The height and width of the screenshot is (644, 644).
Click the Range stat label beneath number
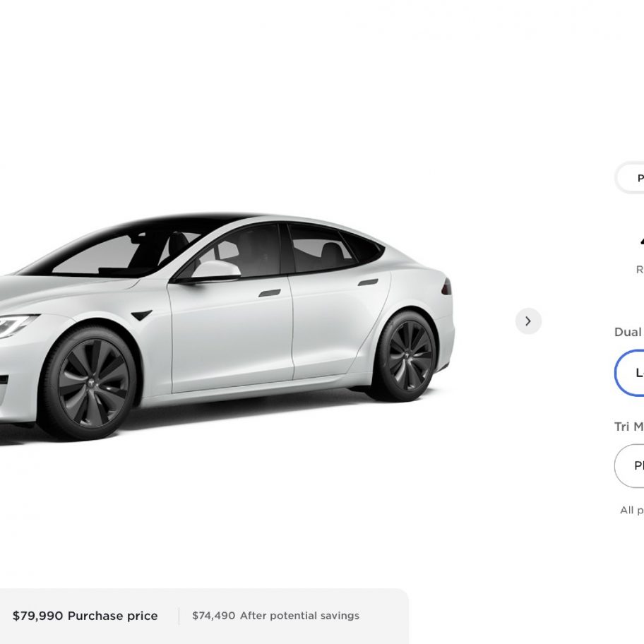coord(640,270)
